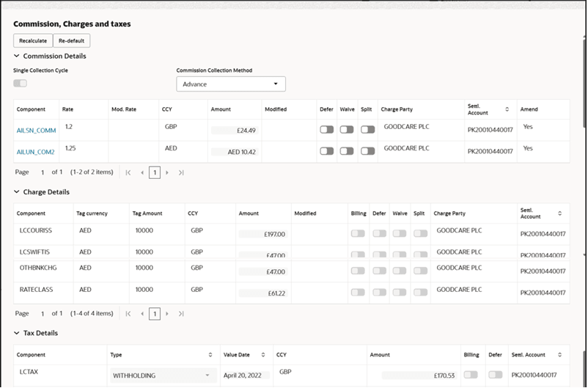The height and width of the screenshot is (388, 588).
Task: Toggle Split for LCCOURISS charge
Action: pyautogui.click(x=420, y=233)
